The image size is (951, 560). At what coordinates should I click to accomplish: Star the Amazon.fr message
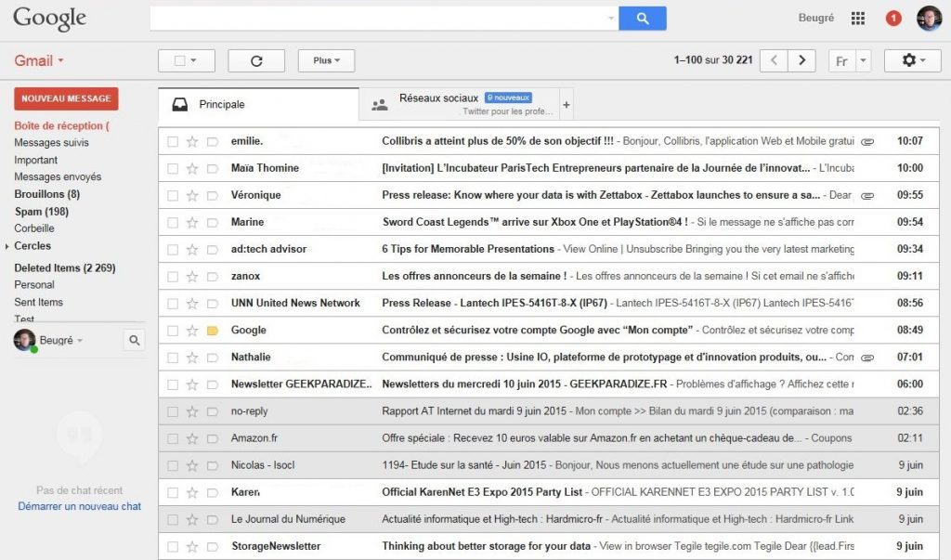[x=192, y=438]
